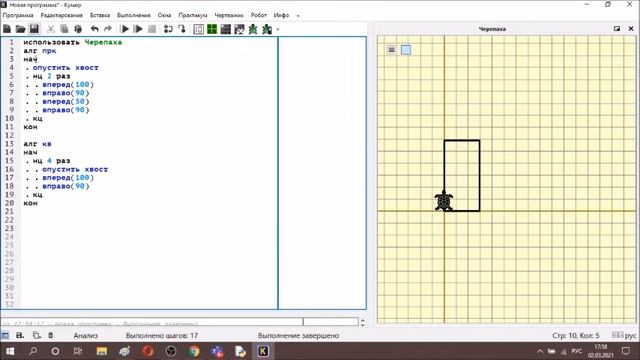Open the Окна menu
The width and height of the screenshot is (640, 360).
(x=164, y=15)
